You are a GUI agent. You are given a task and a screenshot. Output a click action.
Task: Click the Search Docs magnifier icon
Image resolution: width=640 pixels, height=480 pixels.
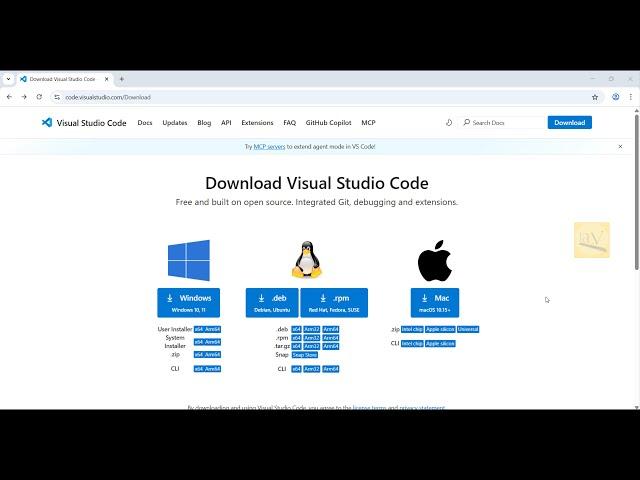(467, 122)
